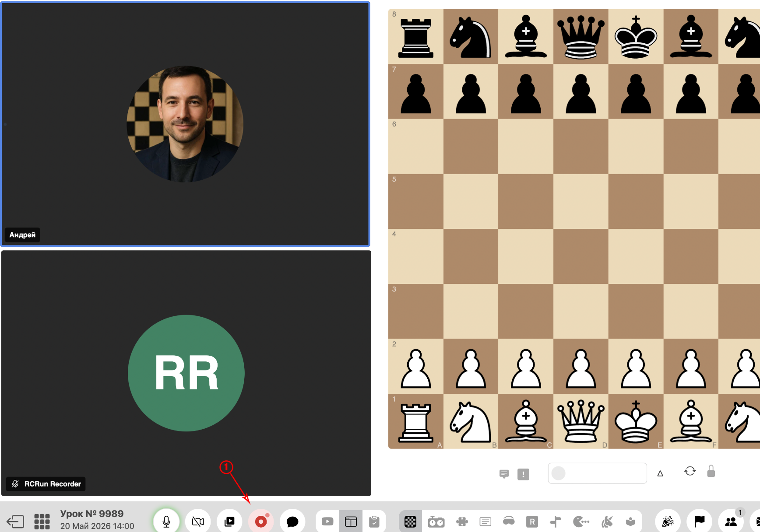760x532 pixels.
Task: Select the unicorn tool
Action: coord(607,521)
